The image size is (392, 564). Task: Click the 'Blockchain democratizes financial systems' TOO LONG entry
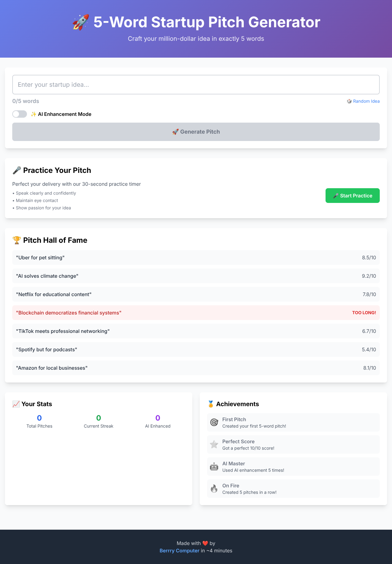(196, 313)
